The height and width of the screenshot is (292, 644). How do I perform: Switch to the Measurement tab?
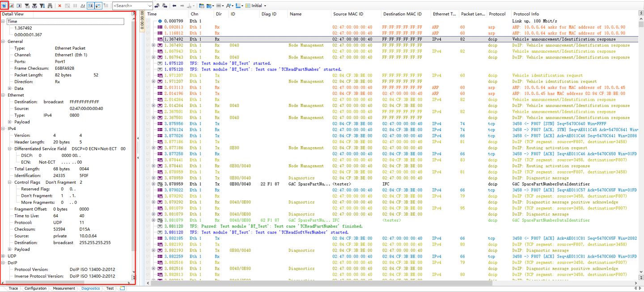coord(64,288)
